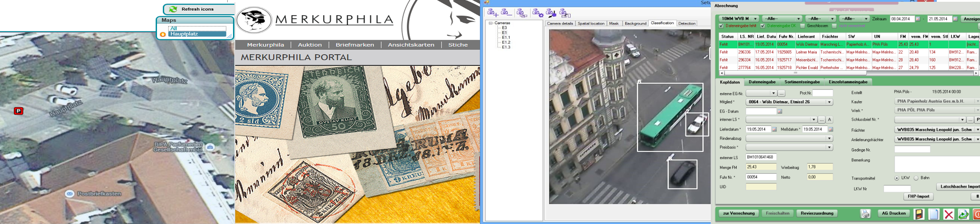Select the Bahn transport radio button
Image resolution: width=980 pixels, height=224 pixels.
[916, 178]
